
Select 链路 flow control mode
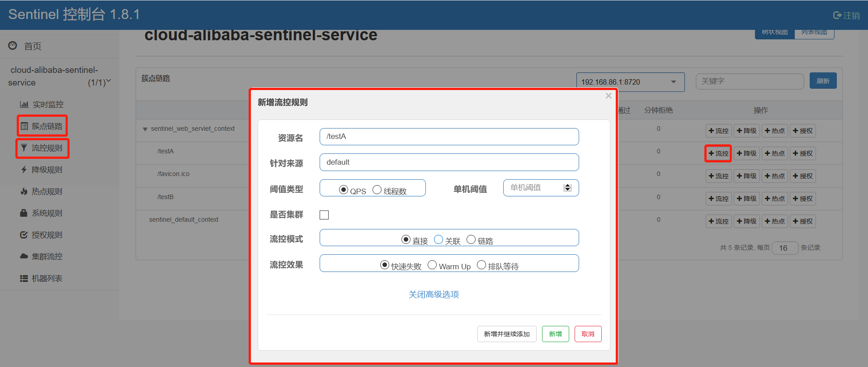471,239
